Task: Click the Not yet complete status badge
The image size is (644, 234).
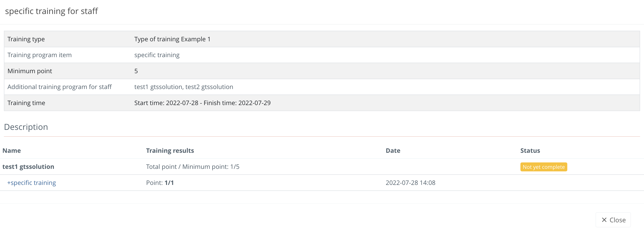Action: (x=543, y=167)
